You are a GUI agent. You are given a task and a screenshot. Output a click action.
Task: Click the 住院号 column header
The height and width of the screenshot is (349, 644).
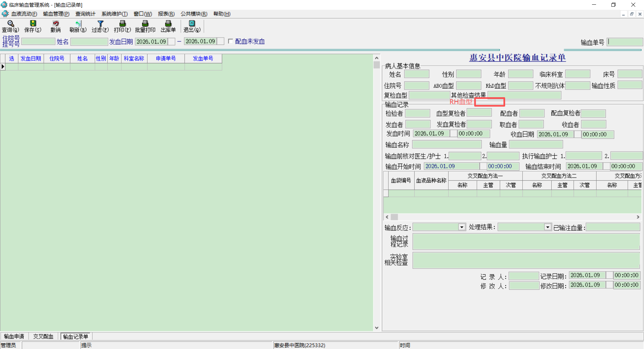click(57, 58)
